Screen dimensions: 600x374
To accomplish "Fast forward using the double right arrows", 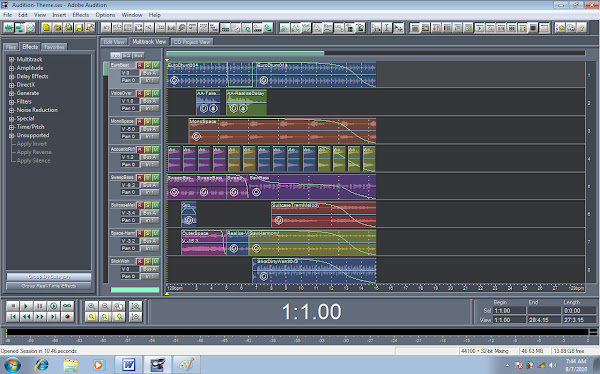I will pos(40,317).
